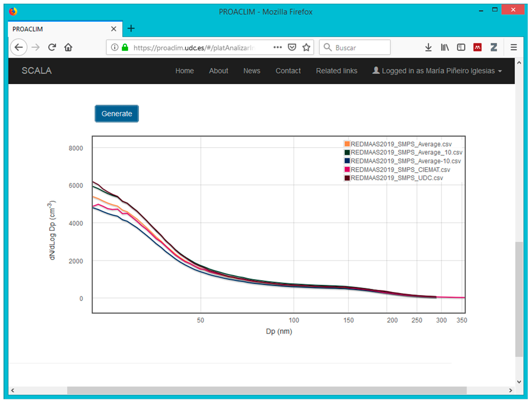Open the Zotero connector extension
The image size is (532, 403).
[x=494, y=47]
